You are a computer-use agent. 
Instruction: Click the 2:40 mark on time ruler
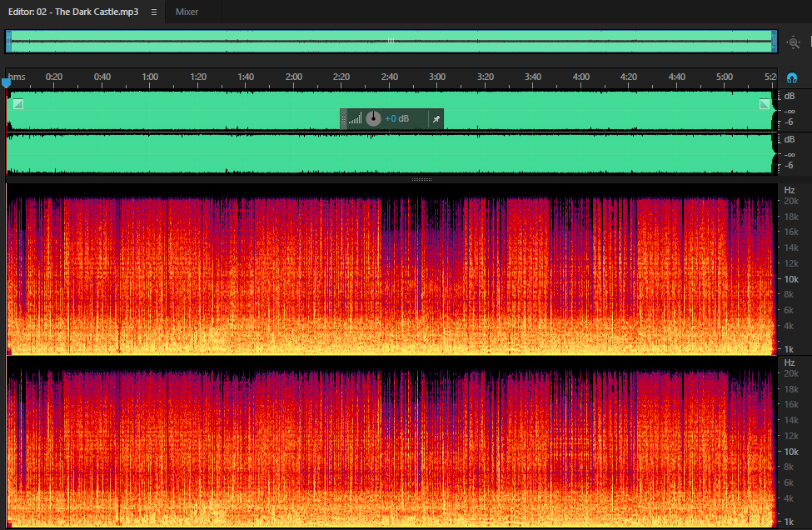tap(390, 77)
